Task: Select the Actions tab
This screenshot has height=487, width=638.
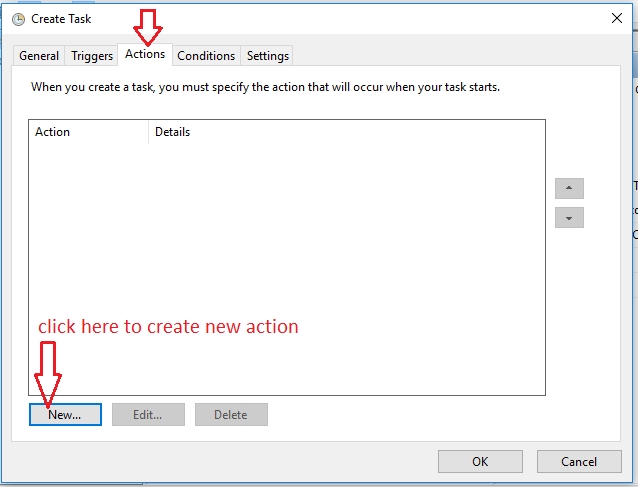Action: pyautogui.click(x=145, y=55)
